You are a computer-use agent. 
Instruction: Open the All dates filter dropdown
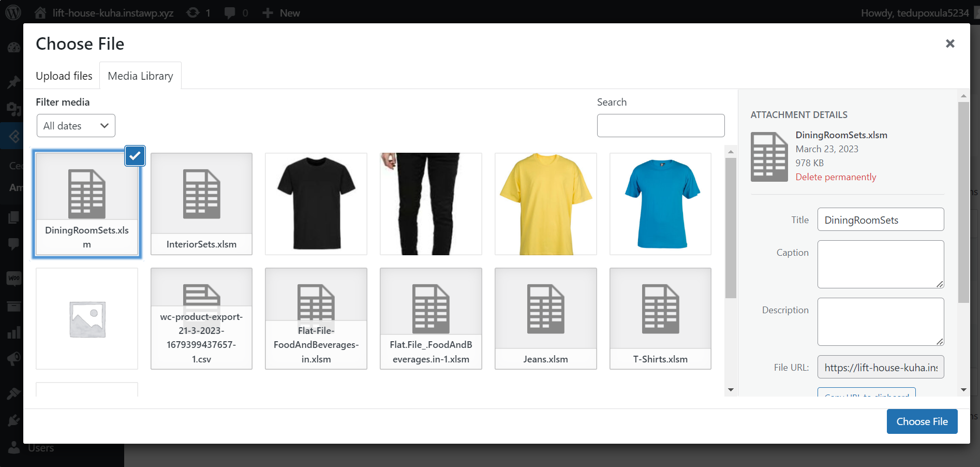[x=76, y=126]
